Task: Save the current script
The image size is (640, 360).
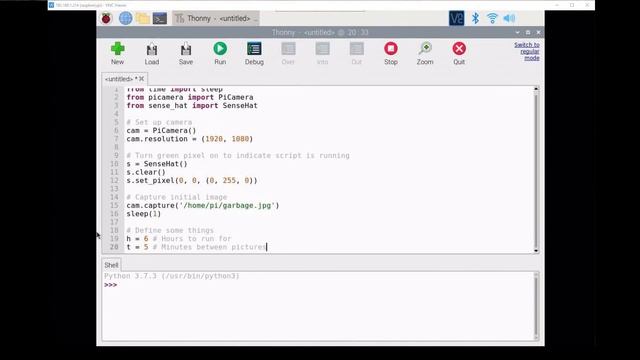Action: click(x=186, y=53)
